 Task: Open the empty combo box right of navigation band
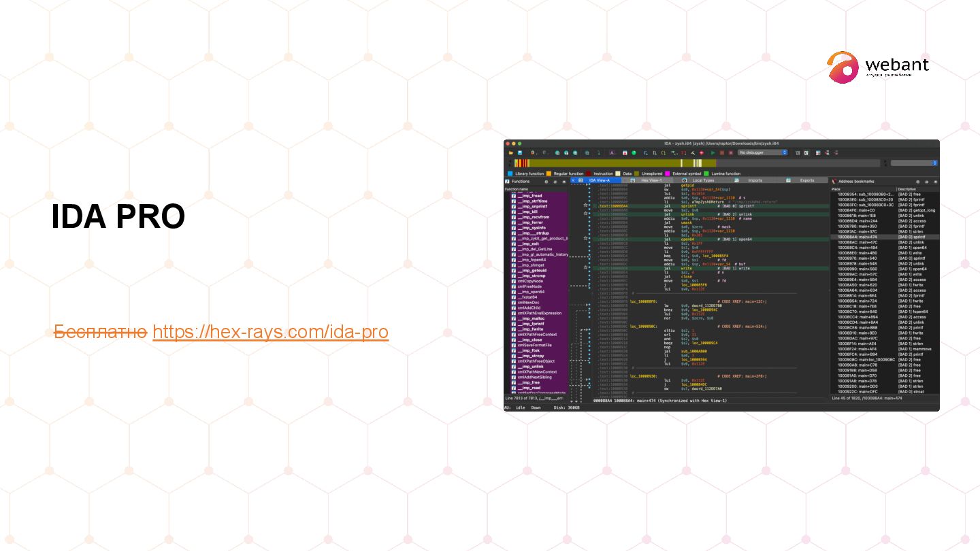coord(914,163)
